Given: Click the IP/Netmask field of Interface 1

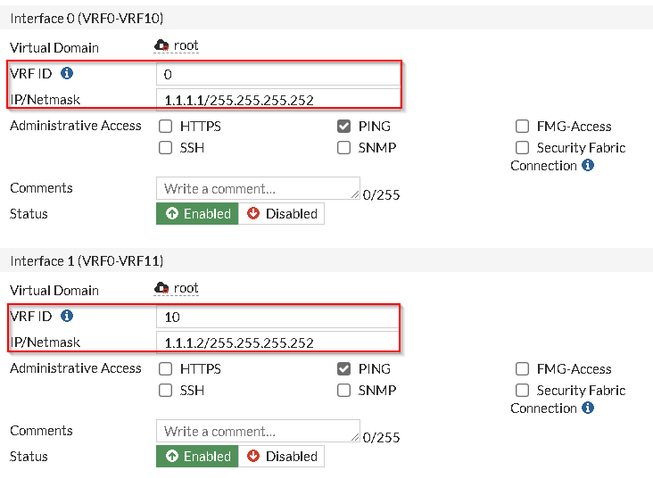Looking at the screenshot, I should click(x=277, y=343).
